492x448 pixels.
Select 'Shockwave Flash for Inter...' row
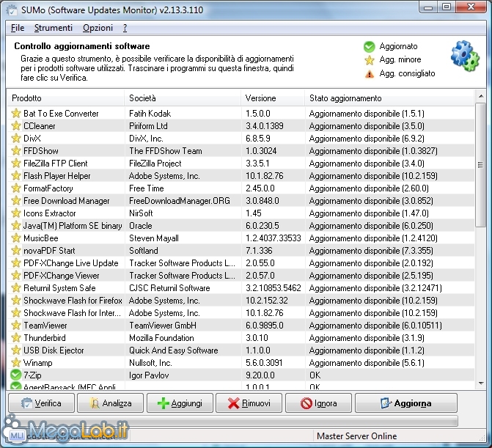pyautogui.click(x=241, y=313)
